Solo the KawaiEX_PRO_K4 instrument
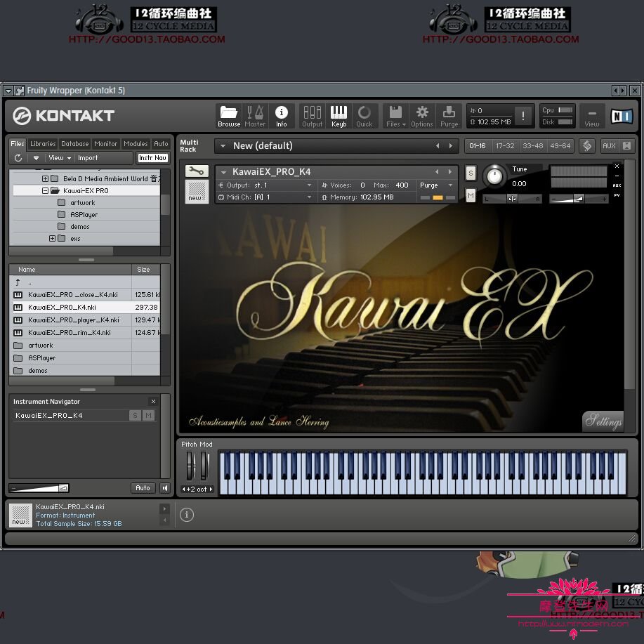The image size is (644, 644). pos(471,173)
